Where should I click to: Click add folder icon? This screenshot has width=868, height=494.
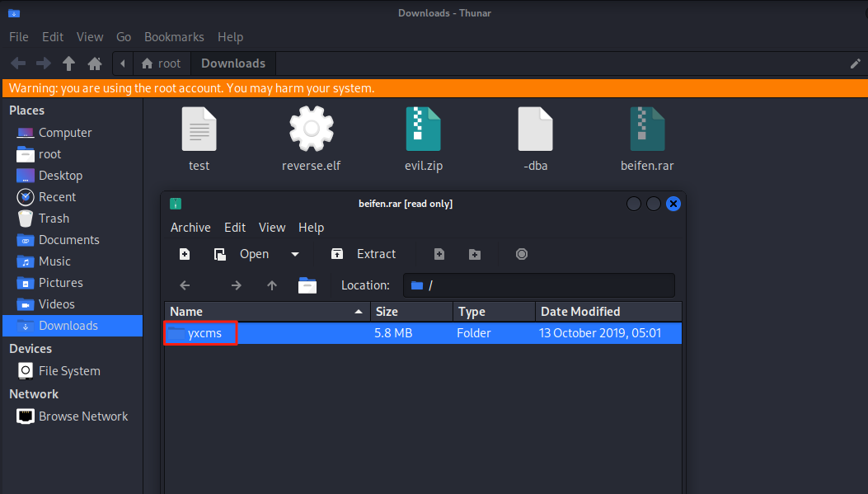[x=475, y=254]
